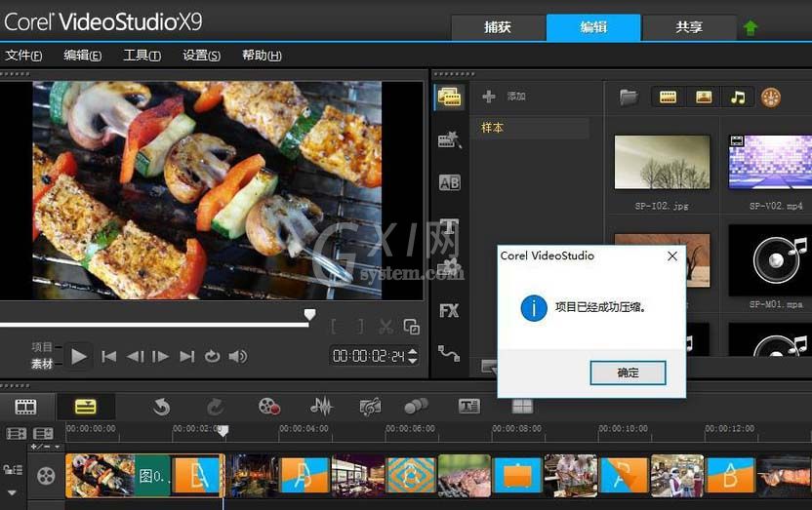812x510 pixels.
Task: Click the preview scrubber handle
Action: pyautogui.click(x=309, y=314)
